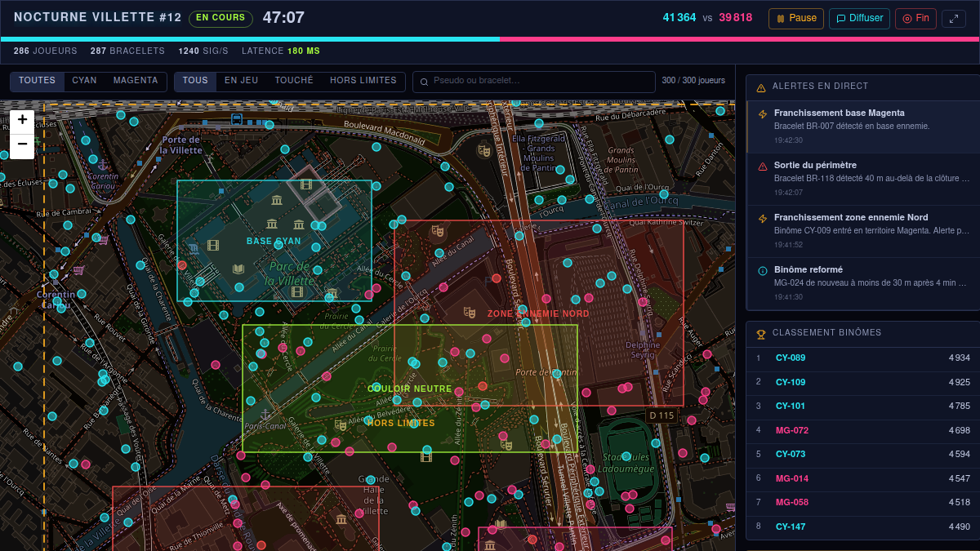
Task: Select ranked pair CY-089
Action: pyautogui.click(x=863, y=358)
